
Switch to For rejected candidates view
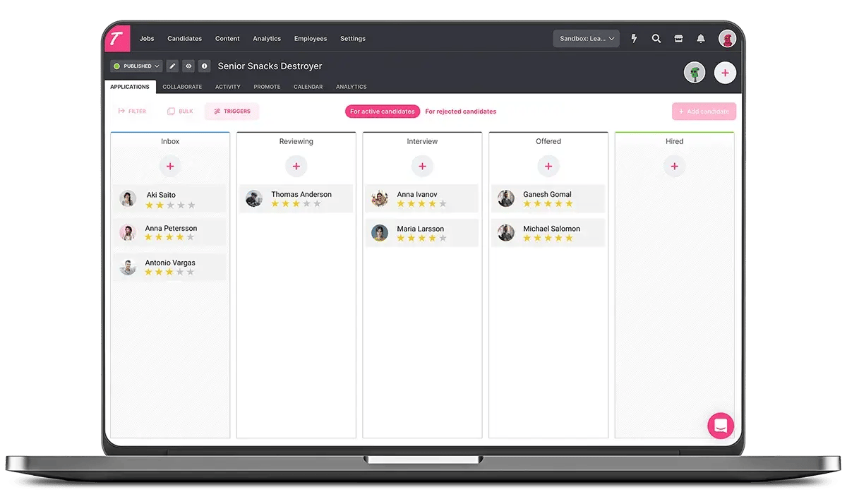460,112
